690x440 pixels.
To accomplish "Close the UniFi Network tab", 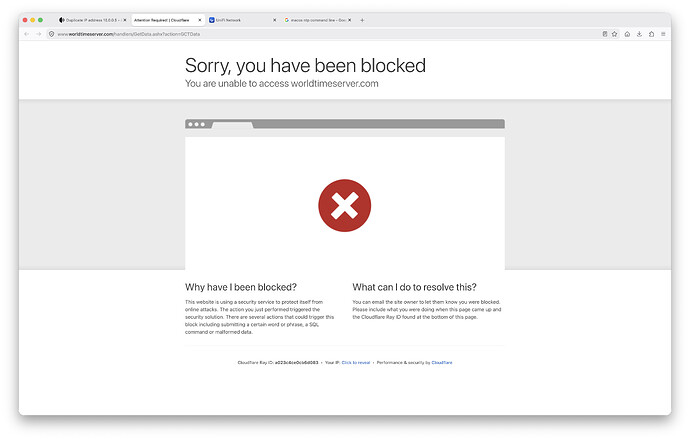I will click(x=275, y=20).
